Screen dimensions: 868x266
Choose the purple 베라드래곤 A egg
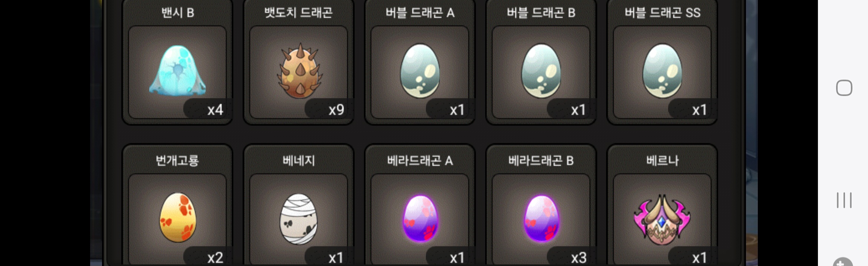point(420,219)
